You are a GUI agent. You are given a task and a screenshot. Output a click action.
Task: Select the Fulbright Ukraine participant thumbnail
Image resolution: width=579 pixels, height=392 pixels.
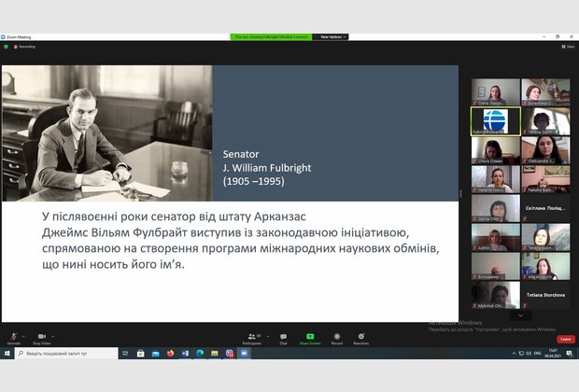pyautogui.click(x=494, y=121)
